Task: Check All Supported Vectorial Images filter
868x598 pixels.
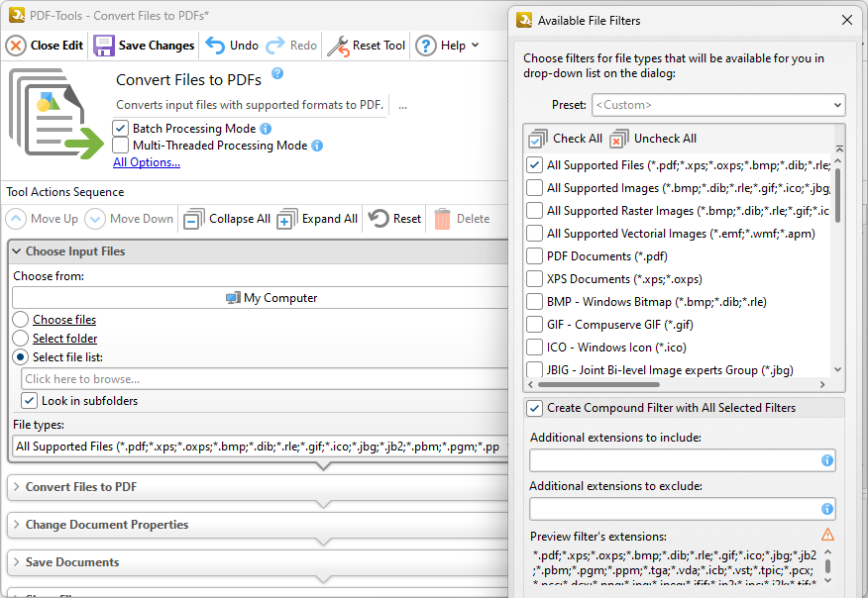Action: [x=534, y=234]
